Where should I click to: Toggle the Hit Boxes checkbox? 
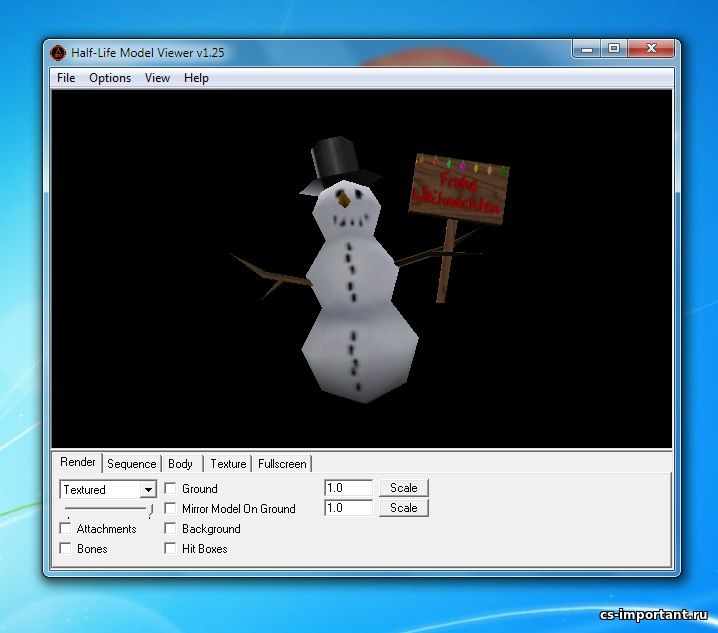(170, 549)
